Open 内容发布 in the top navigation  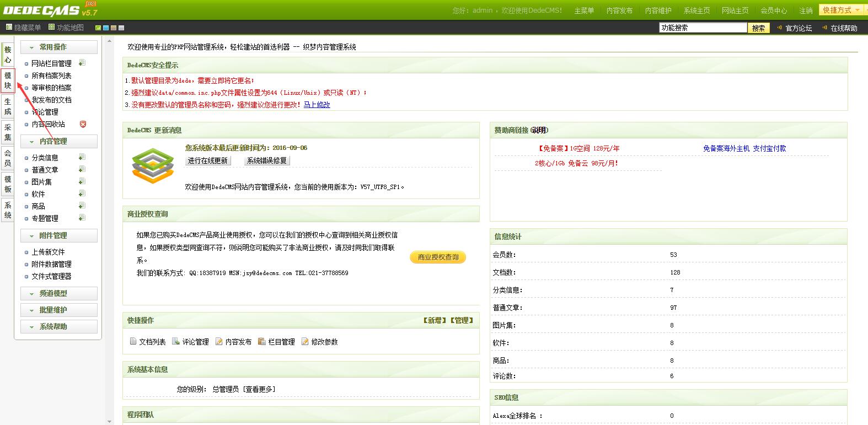point(619,10)
